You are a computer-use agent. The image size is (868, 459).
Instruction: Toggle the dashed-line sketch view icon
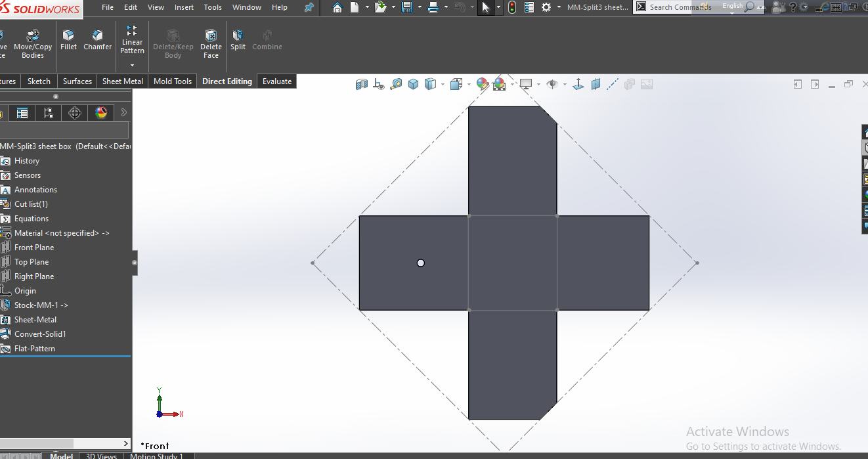point(612,84)
